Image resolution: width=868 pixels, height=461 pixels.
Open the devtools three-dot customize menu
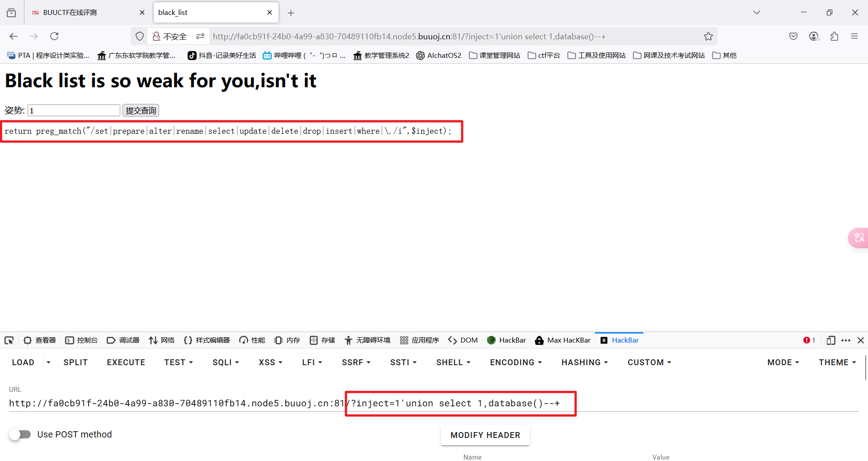pyautogui.click(x=846, y=340)
